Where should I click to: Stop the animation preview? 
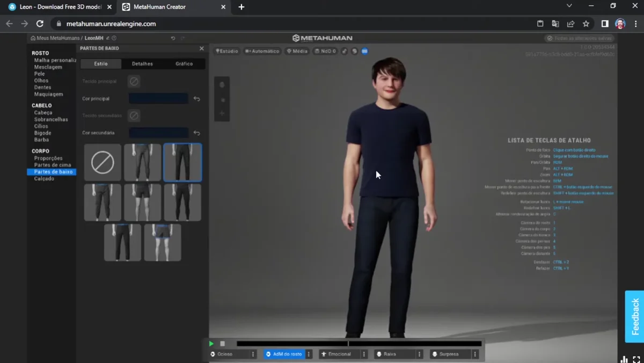(223, 344)
